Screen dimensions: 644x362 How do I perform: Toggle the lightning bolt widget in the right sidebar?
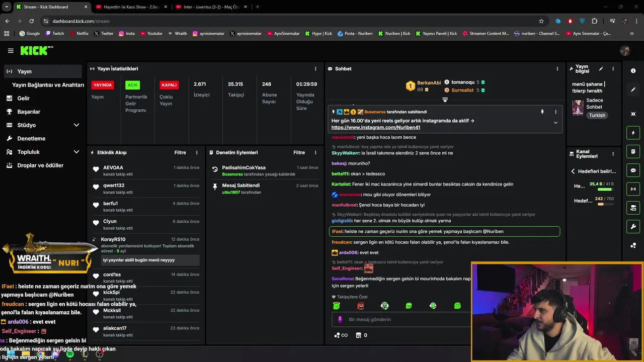tap(633, 133)
